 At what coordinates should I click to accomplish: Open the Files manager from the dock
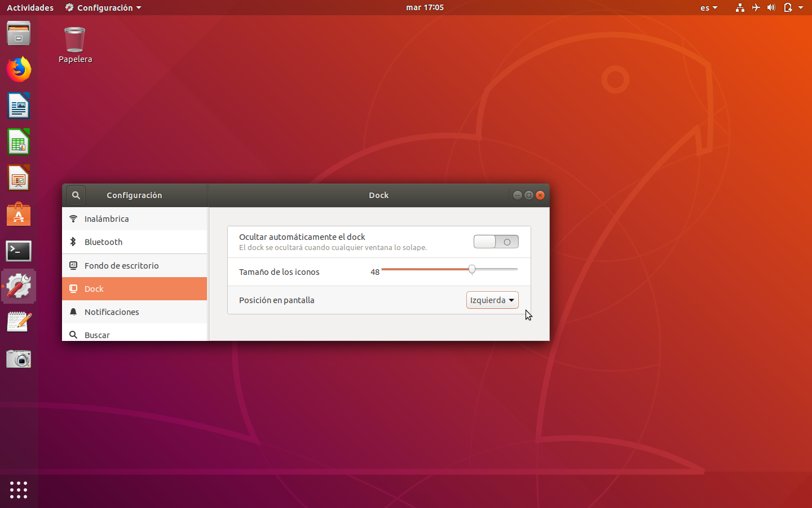(x=19, y=34)
